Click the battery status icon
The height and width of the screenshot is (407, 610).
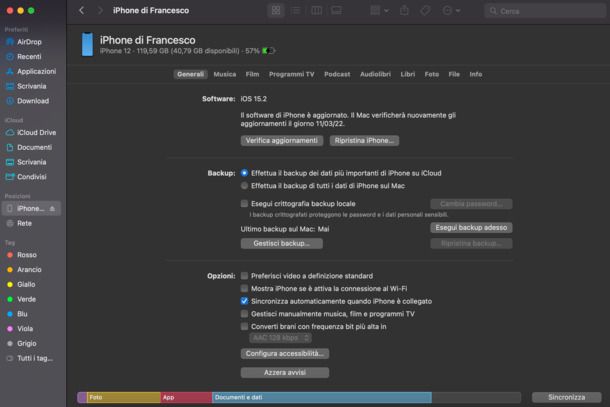click(x=269, y=51)
